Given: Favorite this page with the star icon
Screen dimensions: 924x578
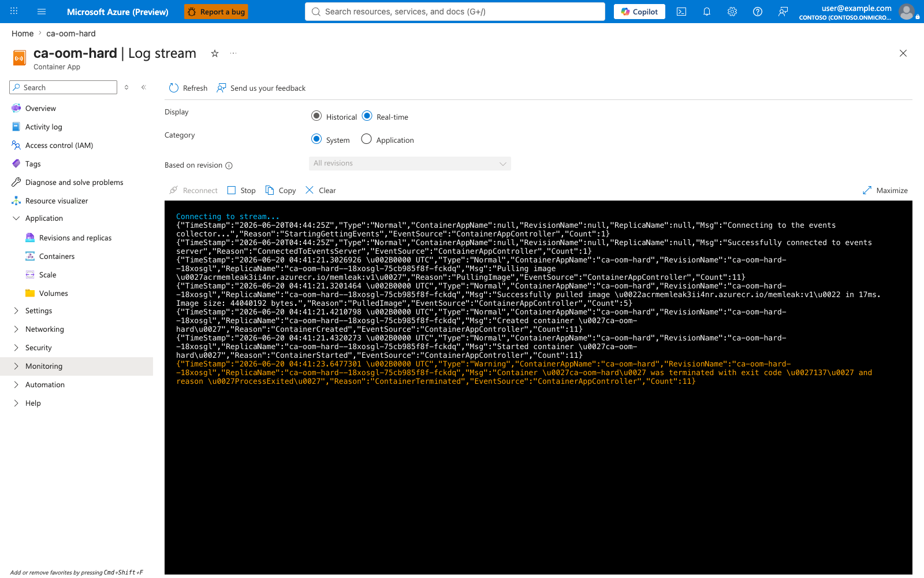Looking at the screenshot, I should (x=215, y=53).
